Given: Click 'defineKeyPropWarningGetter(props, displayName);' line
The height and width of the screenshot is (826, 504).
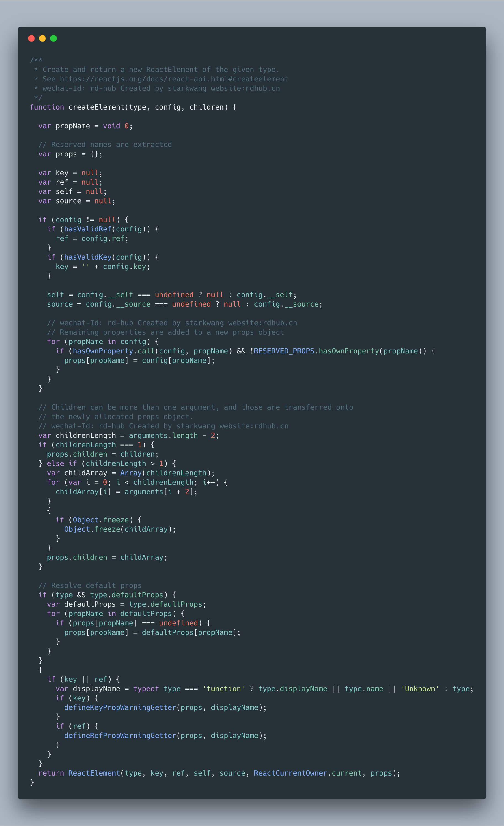Looking at the screenshot, I should pyautogui.click(x=165, y=708).
